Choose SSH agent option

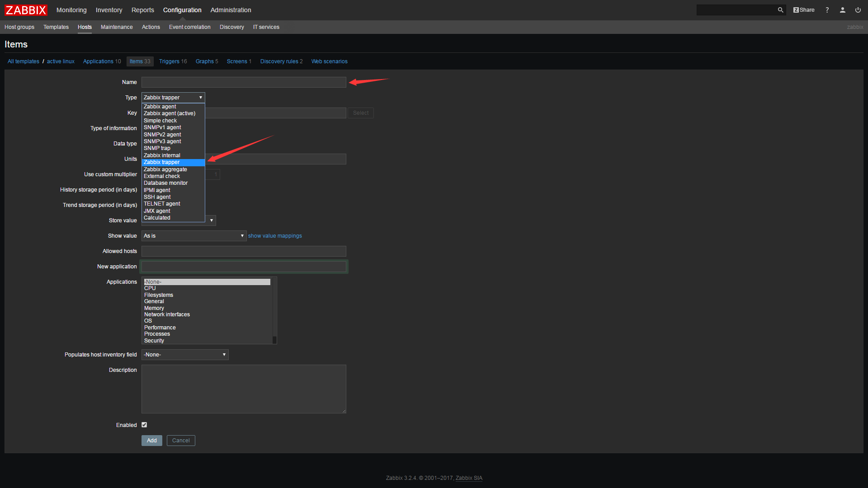coord(173,197)
